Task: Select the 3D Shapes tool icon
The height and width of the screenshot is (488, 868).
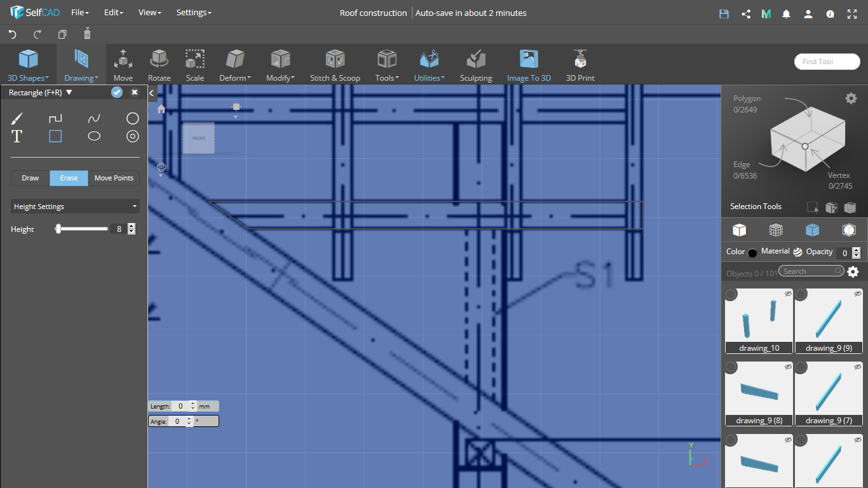Action: pyautogui.click(x=28, y=59)
